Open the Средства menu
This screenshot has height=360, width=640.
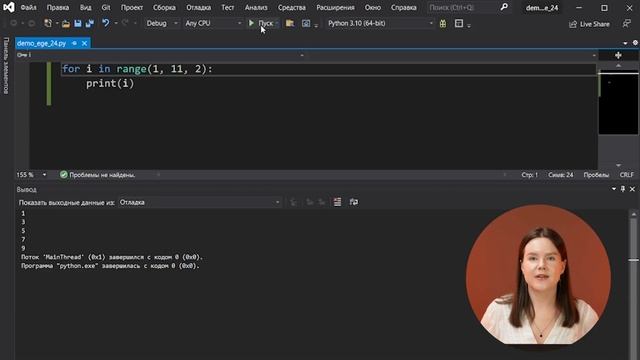[x=291, y=7]
